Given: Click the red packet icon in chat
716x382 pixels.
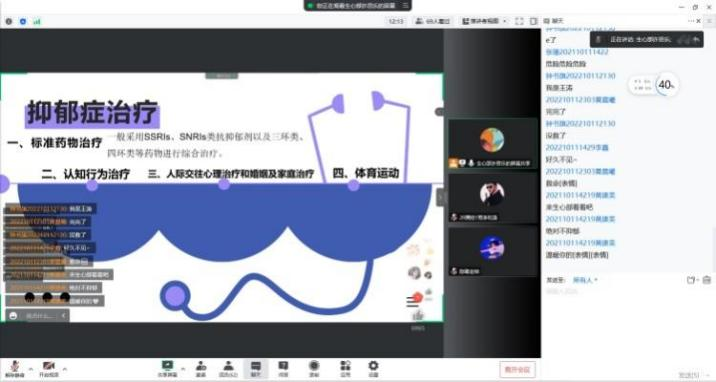Looking at the screenshot, I should (706, 280).
